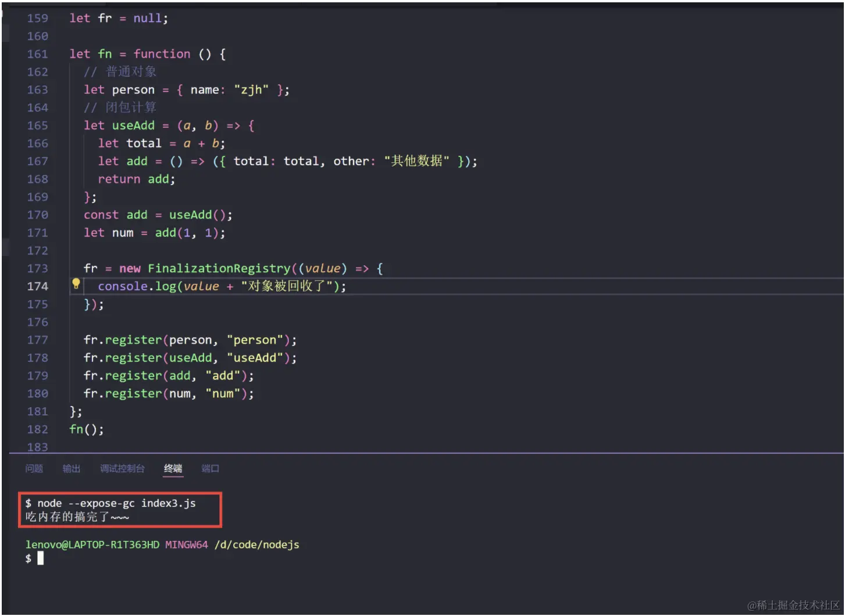Click the "zjh" string on line 163
Viewport: 845px width, 616px height.
(x=251, y=90)
